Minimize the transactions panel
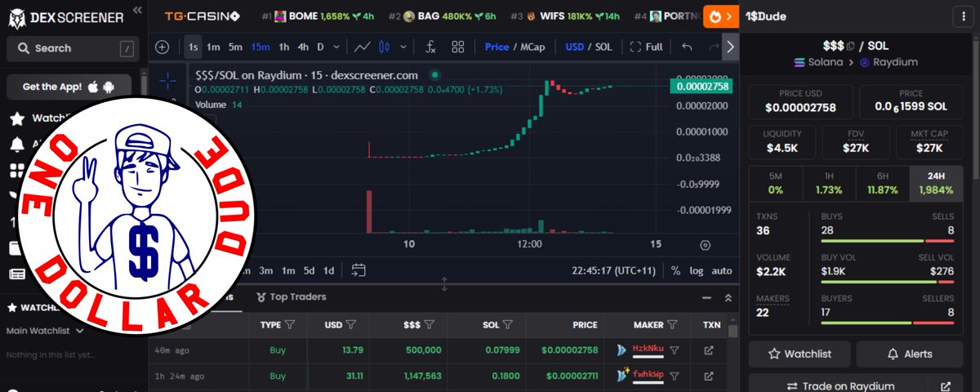The height and width of the screenshot is (392, 980). [707, 298]
